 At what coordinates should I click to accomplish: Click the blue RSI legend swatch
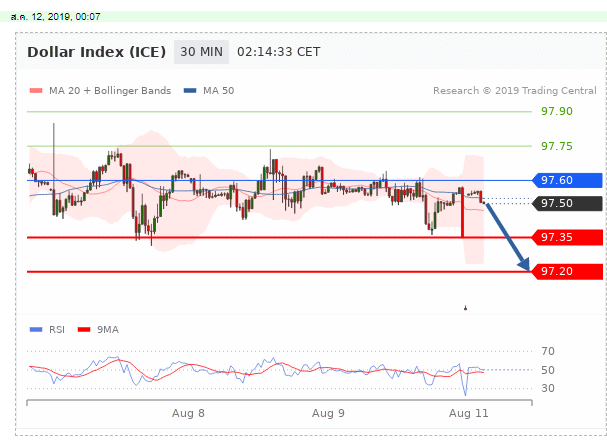pyautogui.click(x=36, y=330)
